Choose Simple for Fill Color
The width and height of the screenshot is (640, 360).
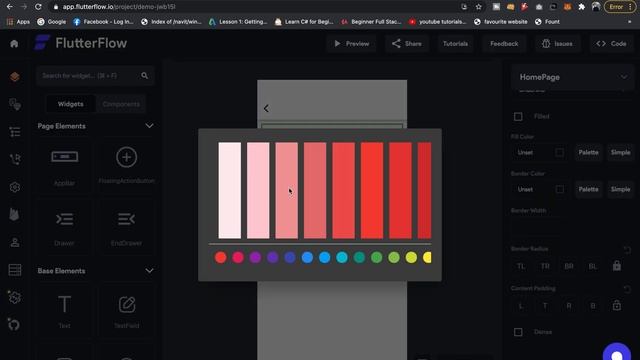620,153
